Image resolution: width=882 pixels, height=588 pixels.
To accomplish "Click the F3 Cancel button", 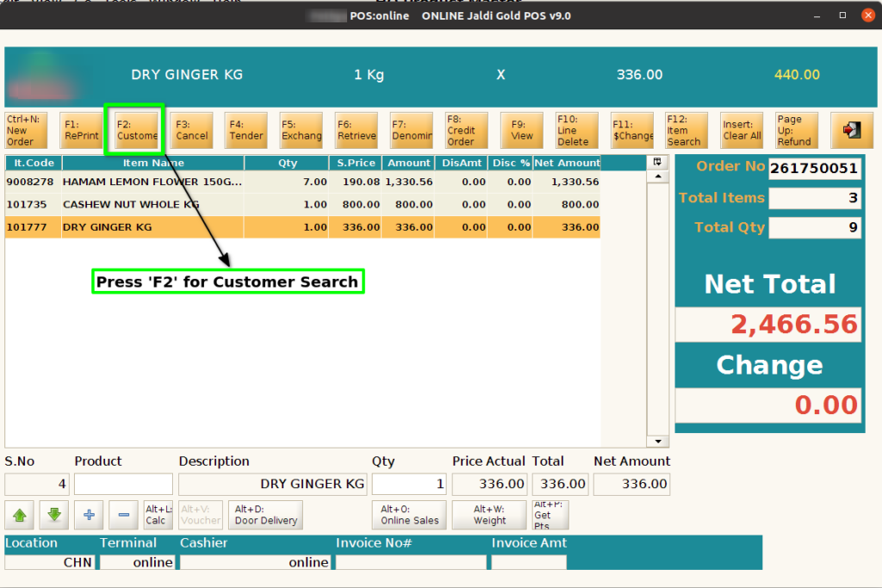I will coord(191,130).
